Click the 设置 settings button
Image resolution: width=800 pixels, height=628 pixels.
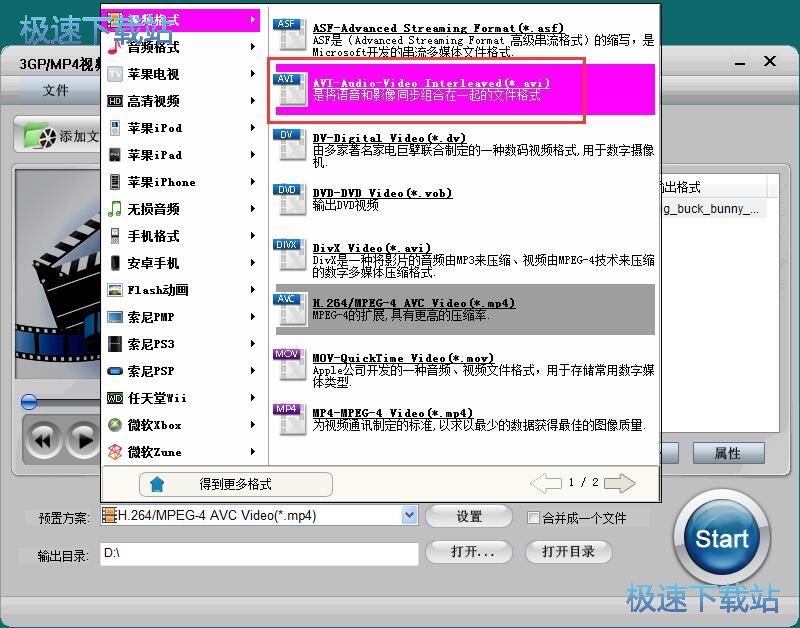click(469, 517)
